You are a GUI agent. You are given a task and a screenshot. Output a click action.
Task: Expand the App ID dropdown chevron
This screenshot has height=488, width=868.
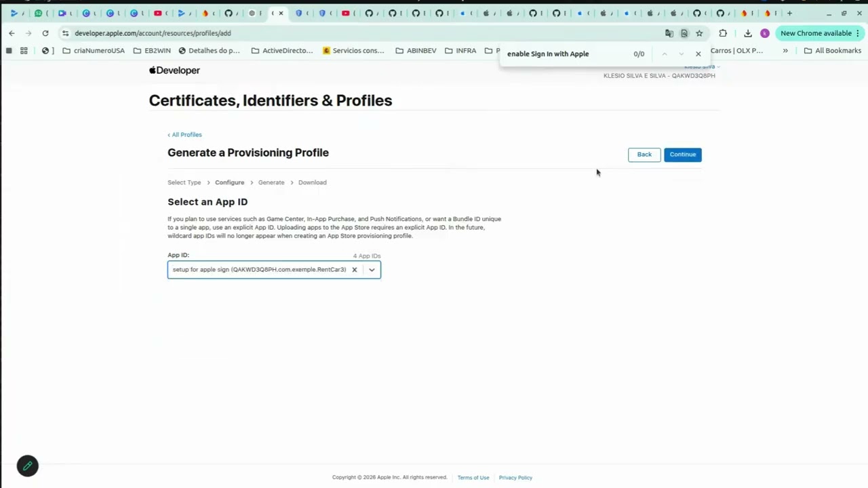[372, 270]
